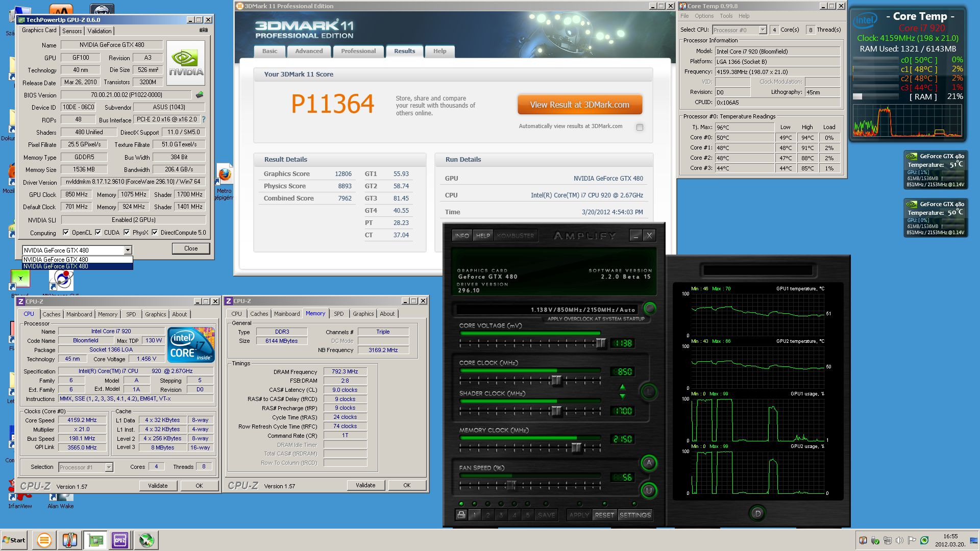The width and height of the screenshot is (980, 551).
Task: Enable Auto fan speed A button
Action: click(649, 463)
